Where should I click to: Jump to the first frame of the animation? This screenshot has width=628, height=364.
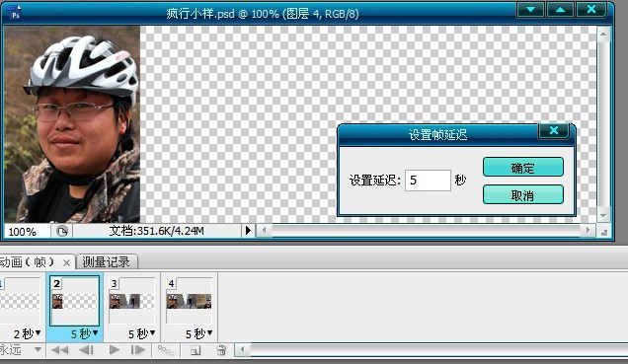point(60,350)
